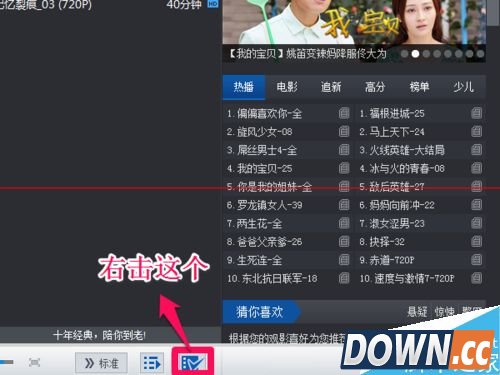Screen dimensions: 500x375
Task: Click details icon beside 速度与激情7-720P
Action: pos(477,278)
